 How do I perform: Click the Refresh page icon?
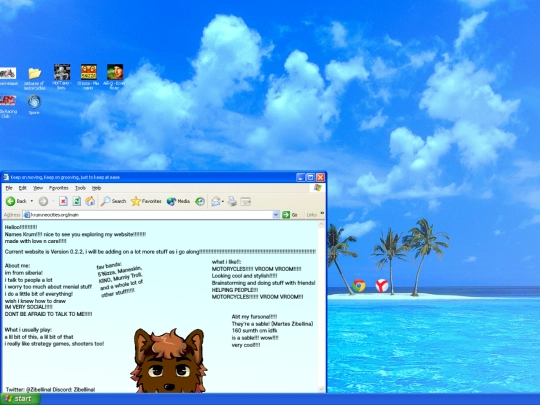[x=76, y=201]
